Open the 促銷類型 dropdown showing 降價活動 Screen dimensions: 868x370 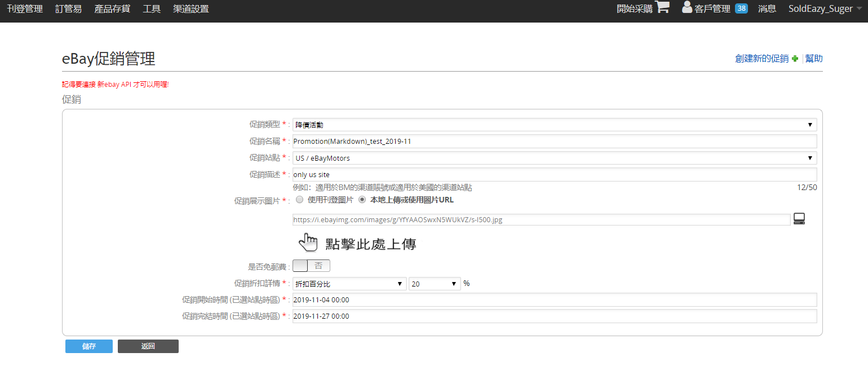click(555, 125)
